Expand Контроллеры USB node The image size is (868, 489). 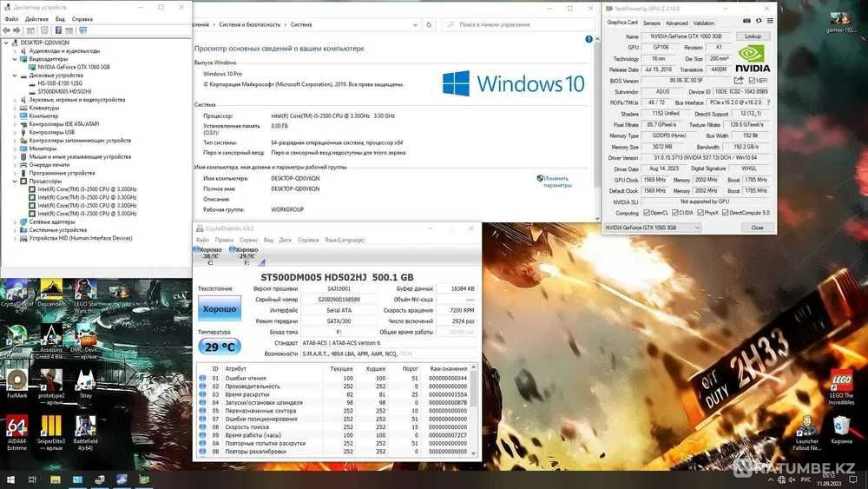click(x=15, y=132)
